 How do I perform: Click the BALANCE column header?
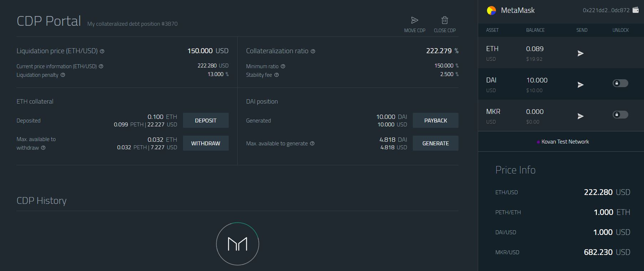535,30
